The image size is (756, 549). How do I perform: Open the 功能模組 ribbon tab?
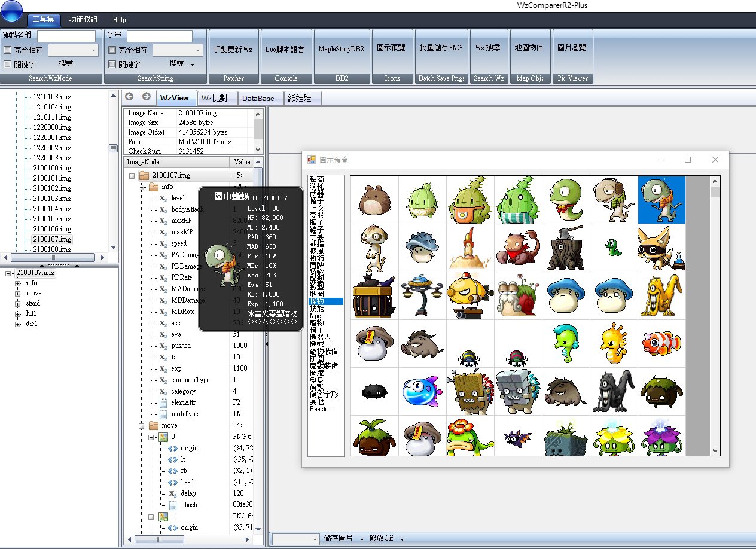[x=83, y=19]
